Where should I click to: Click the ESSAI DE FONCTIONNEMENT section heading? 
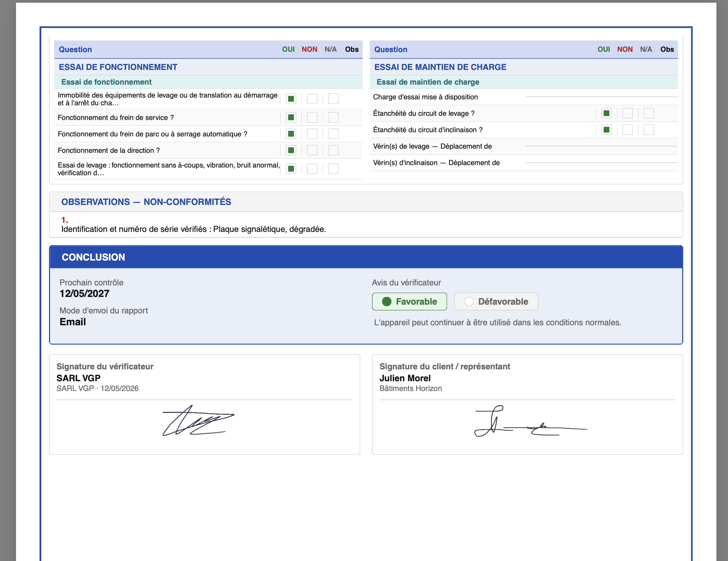click(118, 67)
